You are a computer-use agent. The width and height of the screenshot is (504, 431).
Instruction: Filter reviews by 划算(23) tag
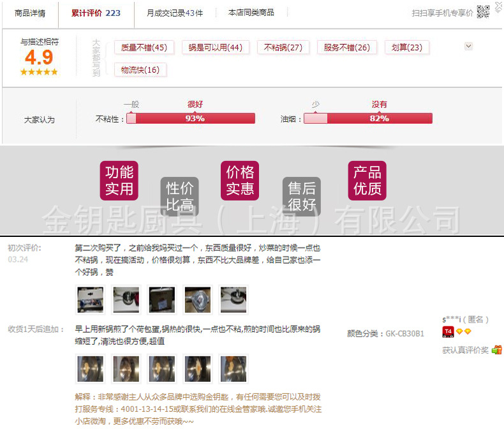(x=406, y=48)
